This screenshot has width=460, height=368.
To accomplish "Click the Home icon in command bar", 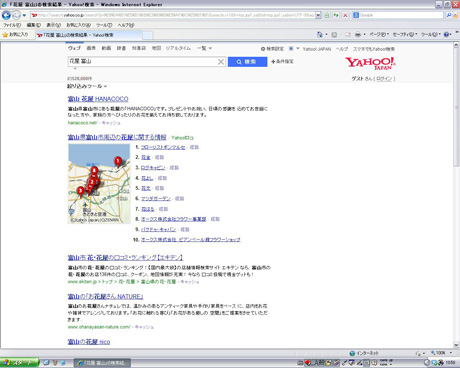I will click(x=320, y=34).
